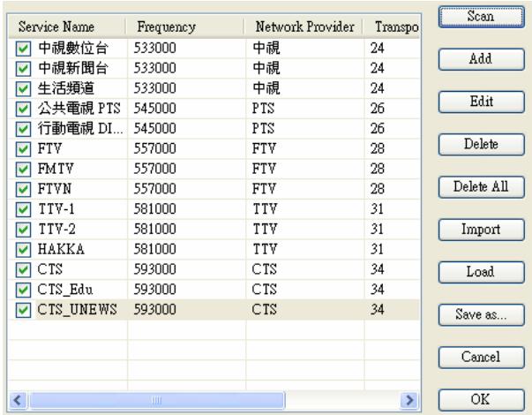The width and height of the screenshot is (532, 415).
Task: Click frequency 545000 in 公共電視 PTS row
Action: click(154, 109)
